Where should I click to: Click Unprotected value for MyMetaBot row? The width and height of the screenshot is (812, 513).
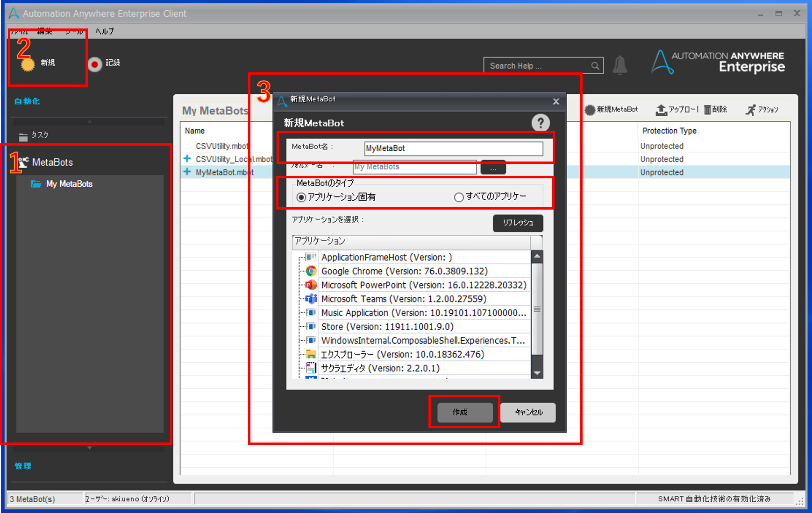[x=662, y=172]
